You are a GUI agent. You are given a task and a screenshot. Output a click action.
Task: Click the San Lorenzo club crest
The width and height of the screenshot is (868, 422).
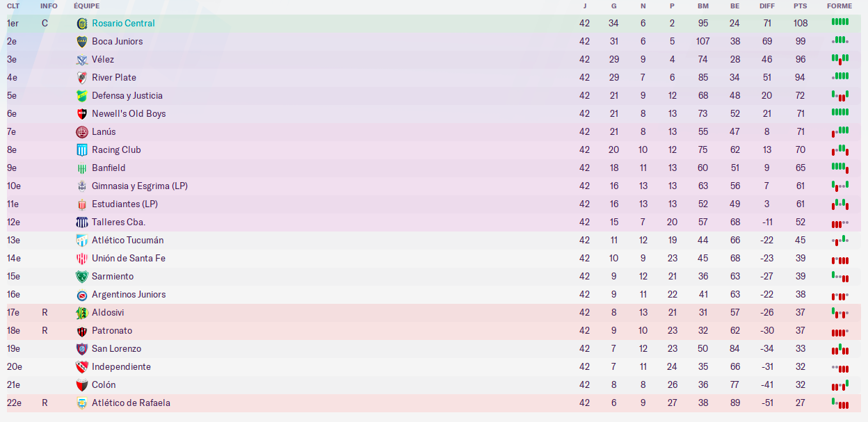tap(82, 349)
